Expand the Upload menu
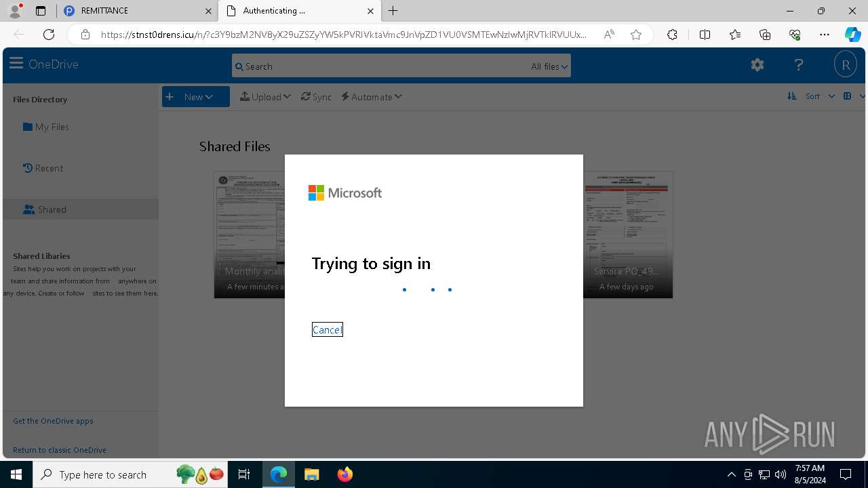The width and height of the screenshot is (868, 488). [x=265, y=97]
